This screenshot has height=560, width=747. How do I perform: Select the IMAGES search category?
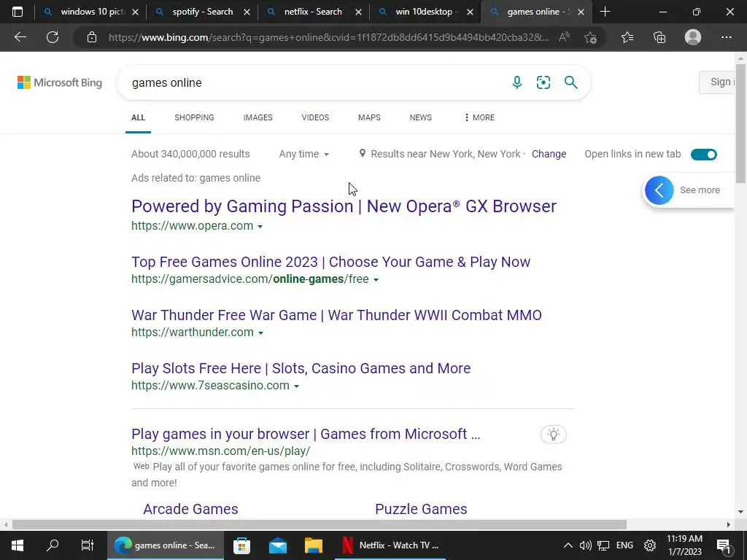coord(258,117)
